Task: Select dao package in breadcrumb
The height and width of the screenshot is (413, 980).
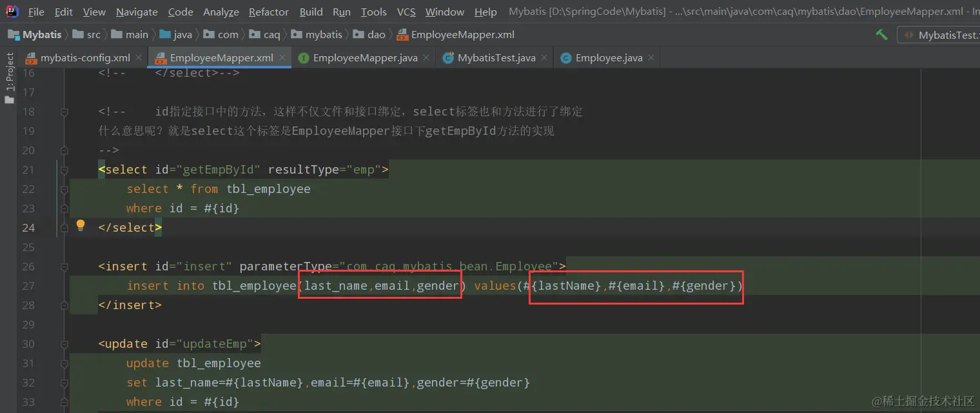Action: coord(369,34)
